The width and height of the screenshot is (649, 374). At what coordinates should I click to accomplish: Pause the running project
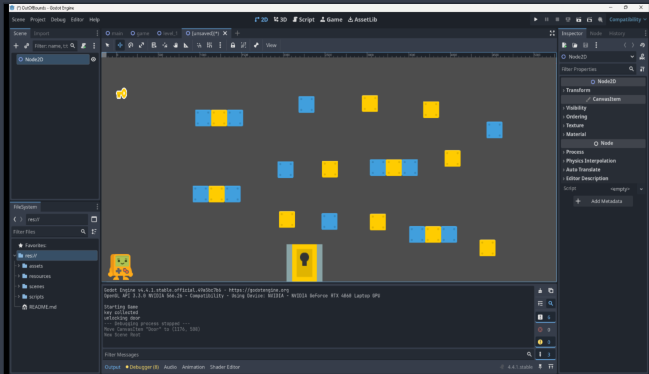[546, 19]
